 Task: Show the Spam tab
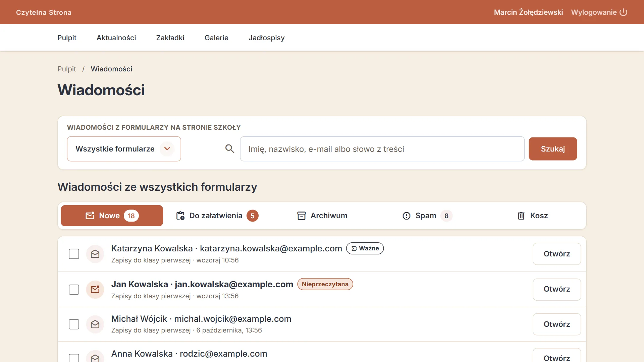click(x=427, y=216)
